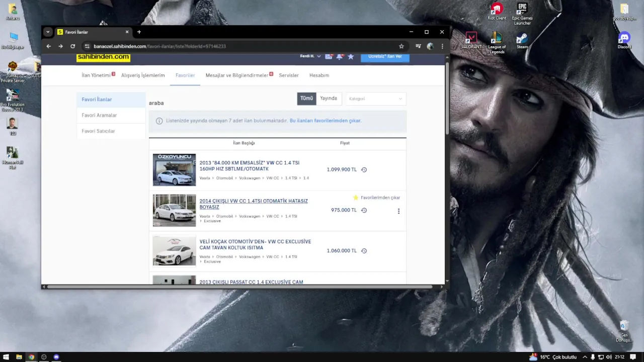Viewport: 644px width, 362px height.
Task: Open the notifications bell icon
Action: pyautogui.click(x=340, y=56)
